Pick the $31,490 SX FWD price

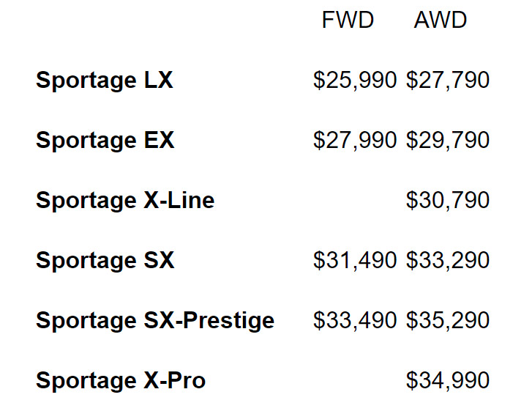(355, 260)
